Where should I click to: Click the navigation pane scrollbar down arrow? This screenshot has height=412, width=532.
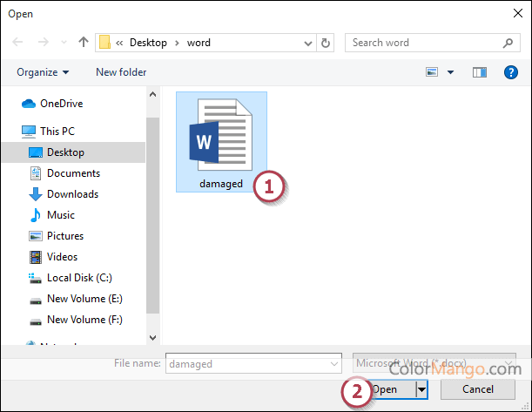coord(153,337)
